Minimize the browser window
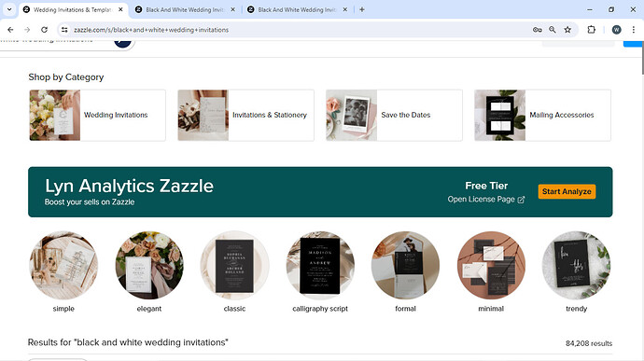 590,9
